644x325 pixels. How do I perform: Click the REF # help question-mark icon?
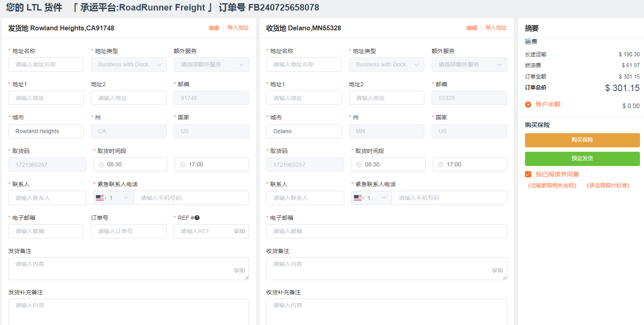pyautogui.click(x=197, y=218)
